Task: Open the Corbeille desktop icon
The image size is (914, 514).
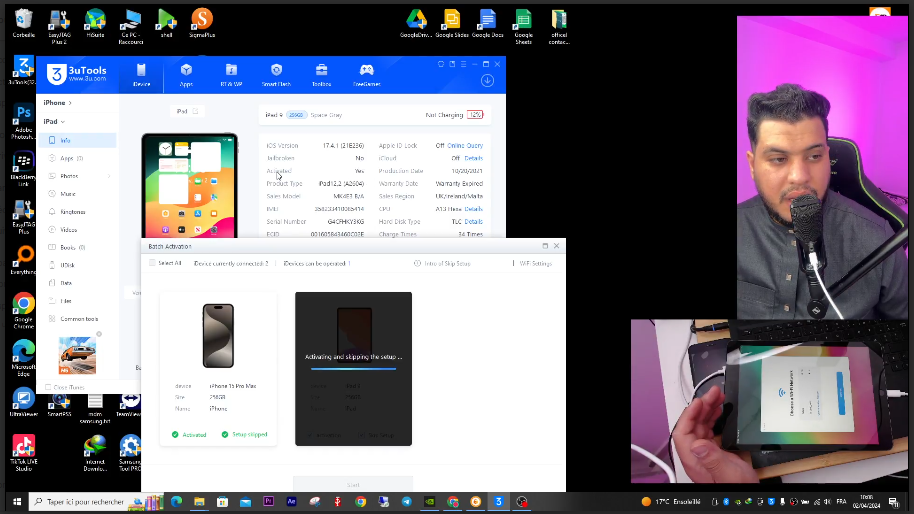Action: click(24, 23)
